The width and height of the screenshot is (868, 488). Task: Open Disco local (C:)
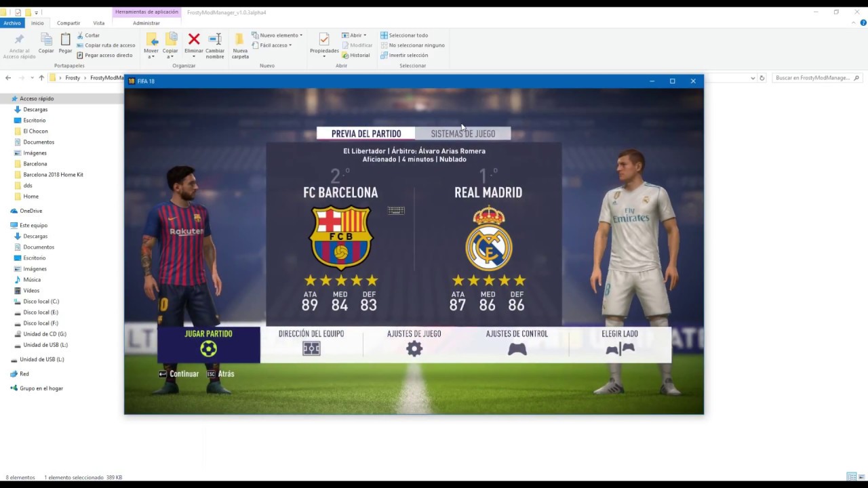[41, 301]
